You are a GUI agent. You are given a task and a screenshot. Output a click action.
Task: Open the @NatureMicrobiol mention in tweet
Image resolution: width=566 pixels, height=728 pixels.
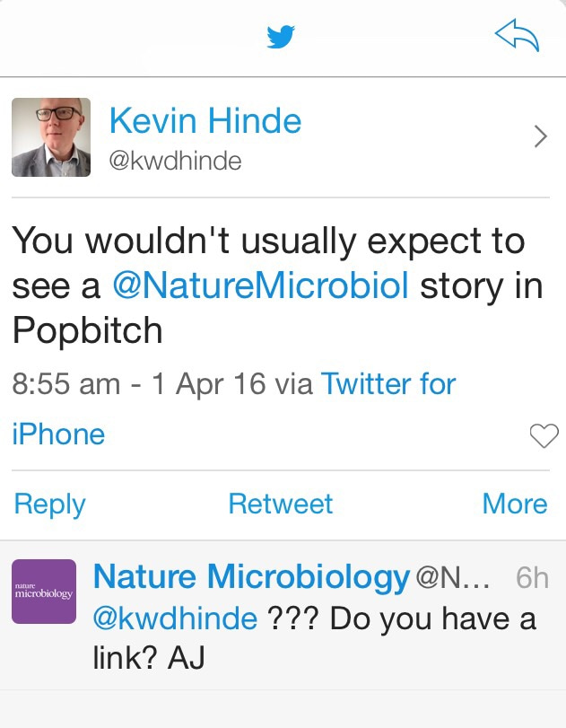[261, 285]
